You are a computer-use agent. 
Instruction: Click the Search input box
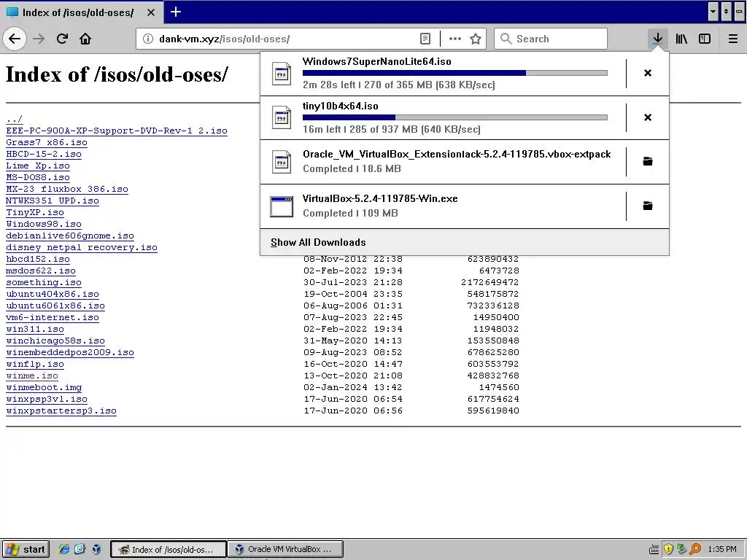click(x=551, y=39)
